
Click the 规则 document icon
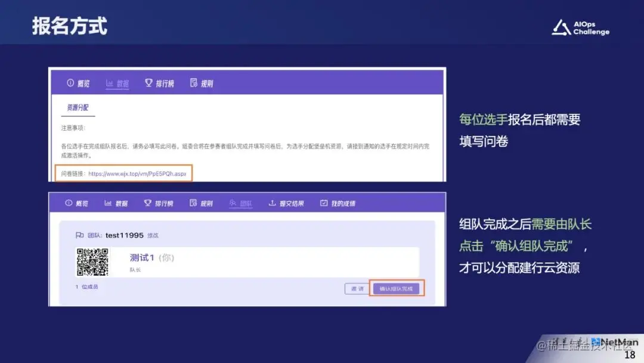pyautogui.click(x=193, y=84)
